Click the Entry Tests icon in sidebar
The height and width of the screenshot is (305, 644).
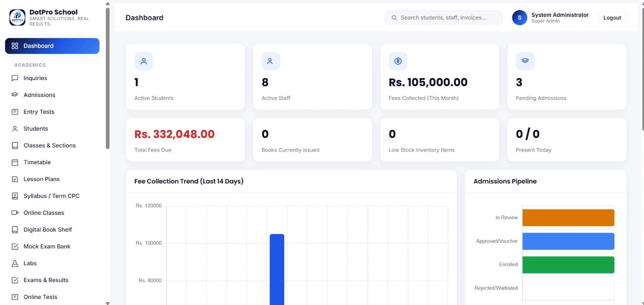15,112
